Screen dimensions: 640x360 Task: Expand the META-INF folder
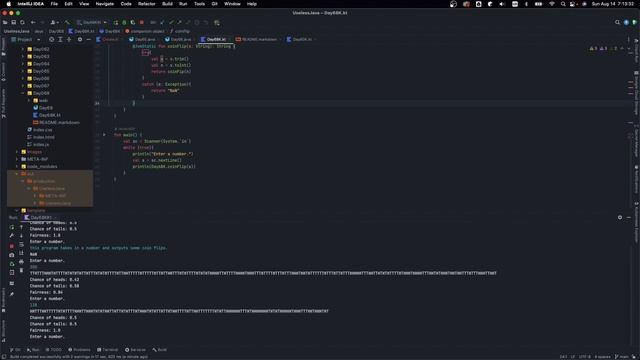click(x=17, y=159)
